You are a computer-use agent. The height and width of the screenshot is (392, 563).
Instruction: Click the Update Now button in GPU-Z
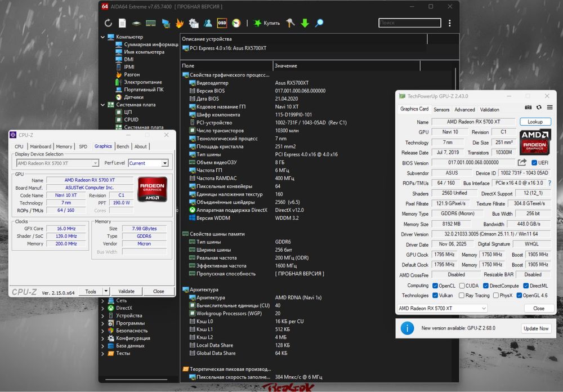[x=536, y=328]
